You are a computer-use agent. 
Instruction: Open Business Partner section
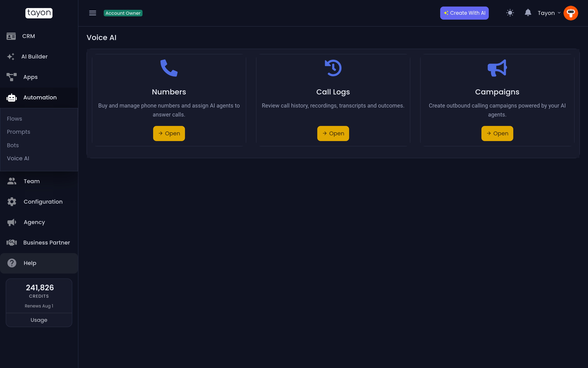pos(39,242)
